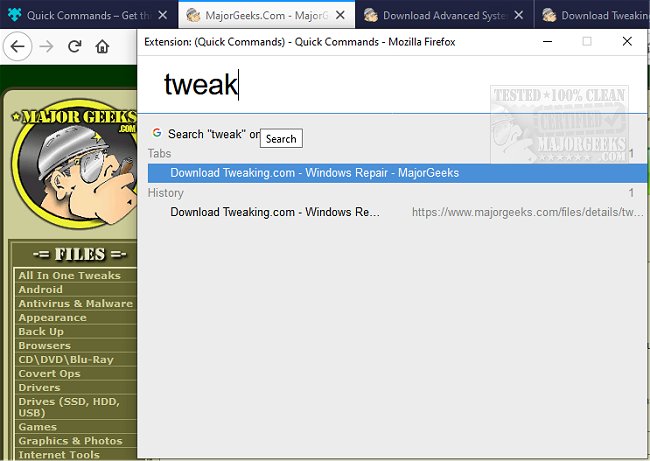Screen dimensions: 650x461
Task: Select the highlighted Download Tweaking.com tab result
Action: (397, 173)
